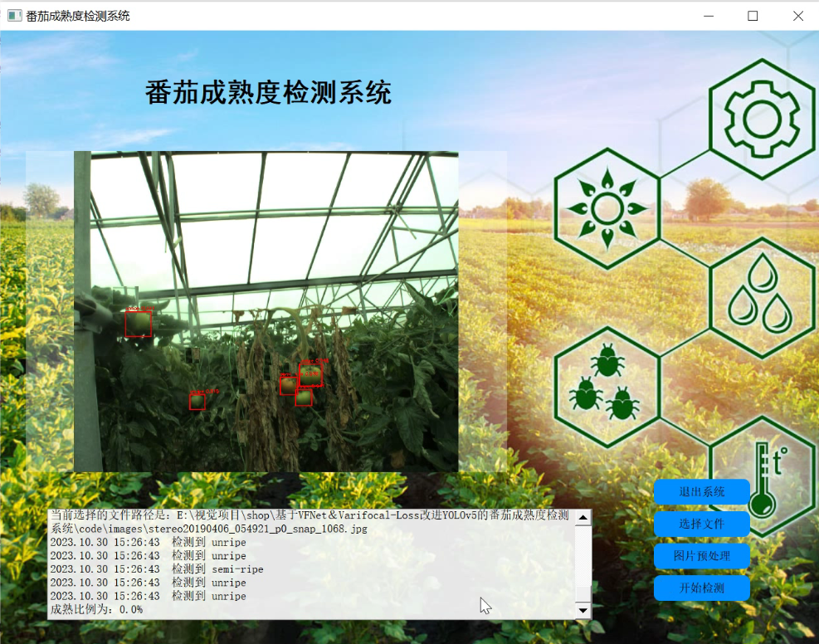The height and width of the screenshot is (644, 819).
Task: Maximize the application window
Action: [753, 16]
